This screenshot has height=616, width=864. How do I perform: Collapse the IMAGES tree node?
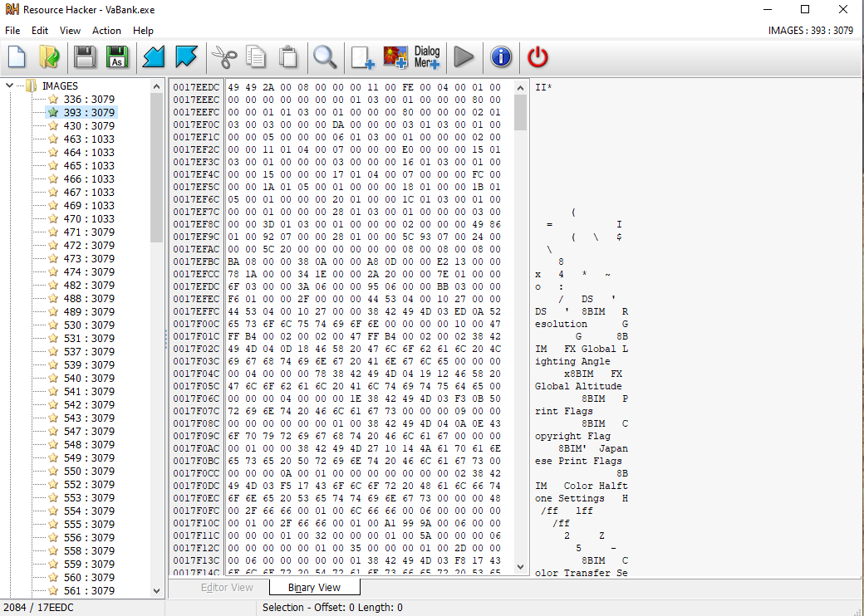(9, 86)
